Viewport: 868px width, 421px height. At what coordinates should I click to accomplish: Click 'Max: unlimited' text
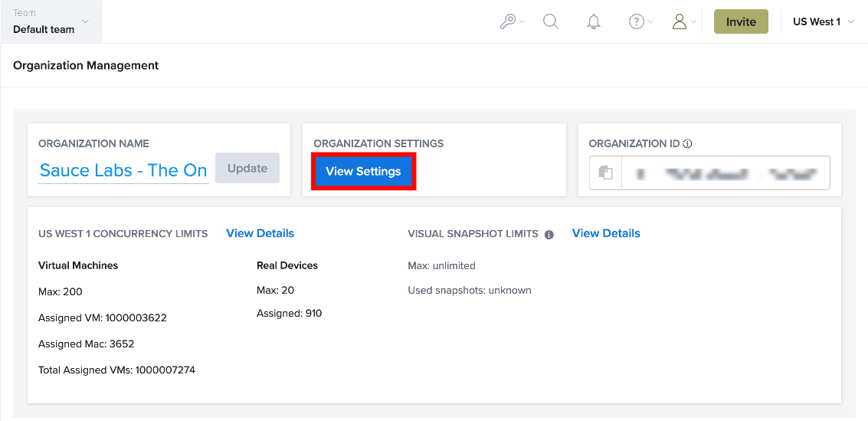coord(442,265)
